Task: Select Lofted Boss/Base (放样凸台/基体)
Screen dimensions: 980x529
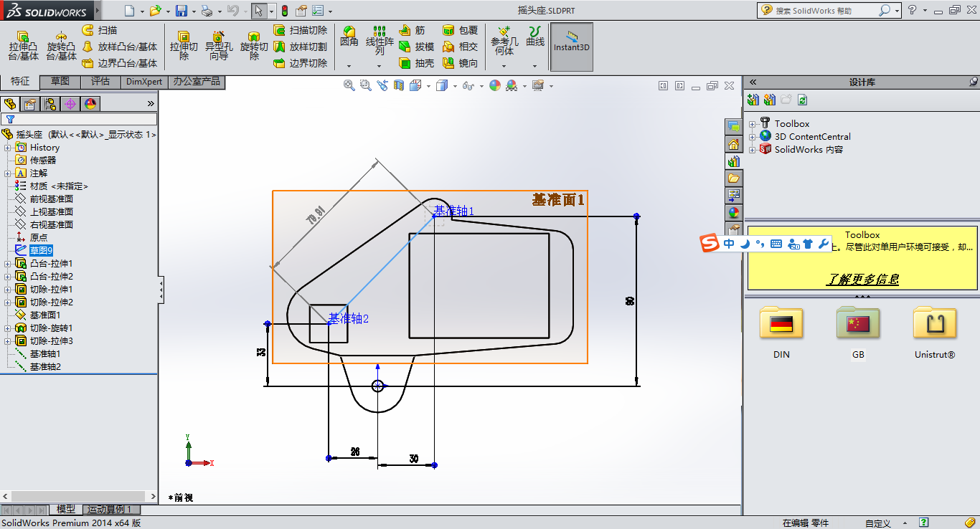Action: (x=119, y=47)
